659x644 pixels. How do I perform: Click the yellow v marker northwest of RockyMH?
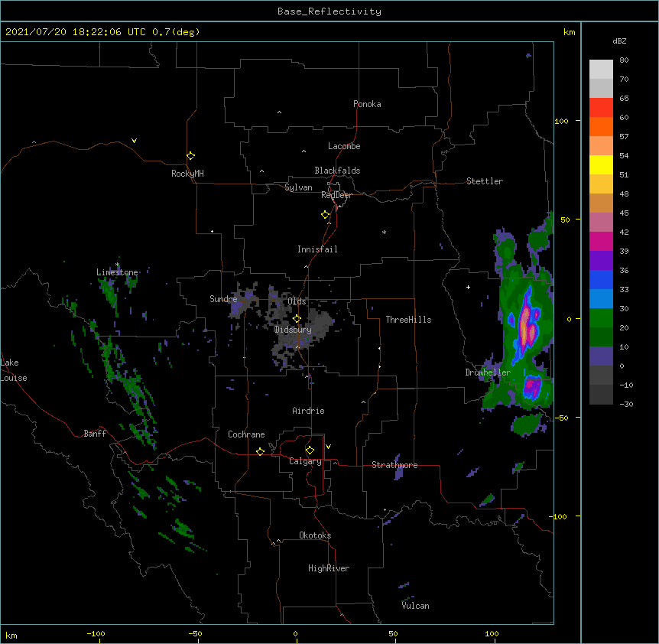(134, 141)
